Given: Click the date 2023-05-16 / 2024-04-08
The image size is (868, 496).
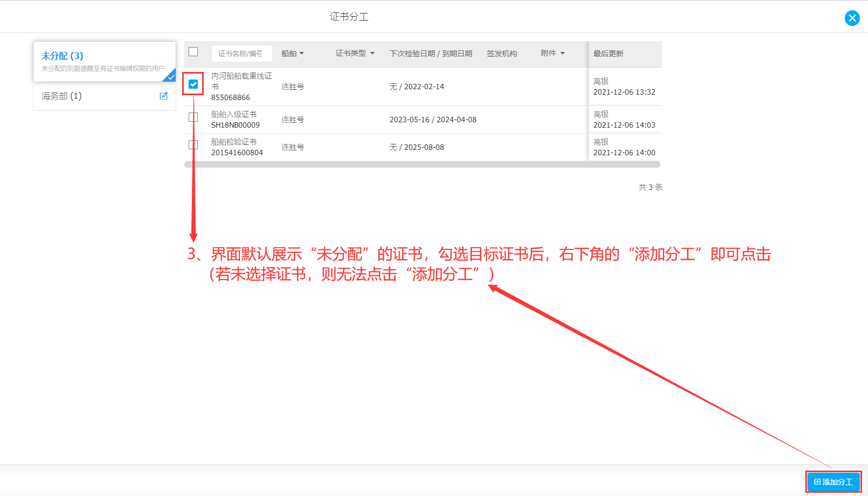Looking at the screenshot, I should 433,120.
